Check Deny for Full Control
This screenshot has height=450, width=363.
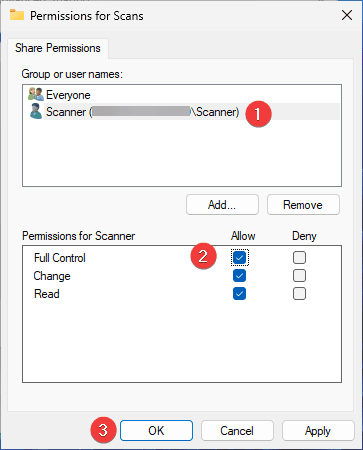click(x=299, y=257)
